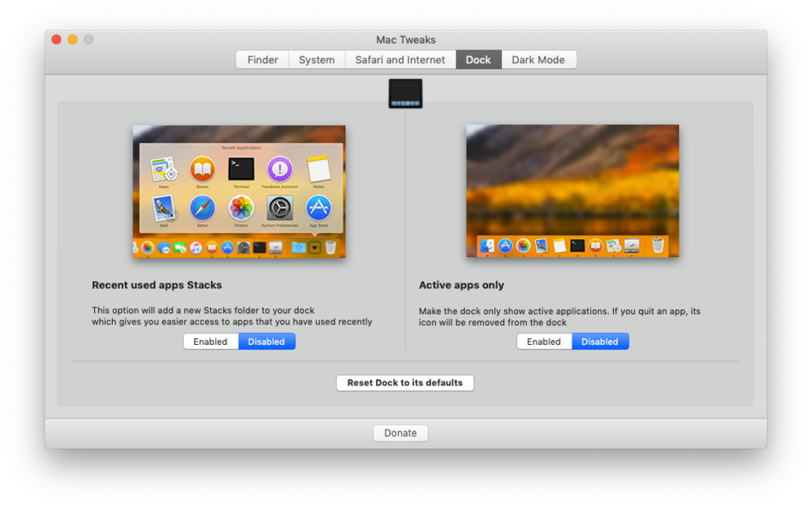Switch to the Finder tab
812x508 pixels.
262,60
